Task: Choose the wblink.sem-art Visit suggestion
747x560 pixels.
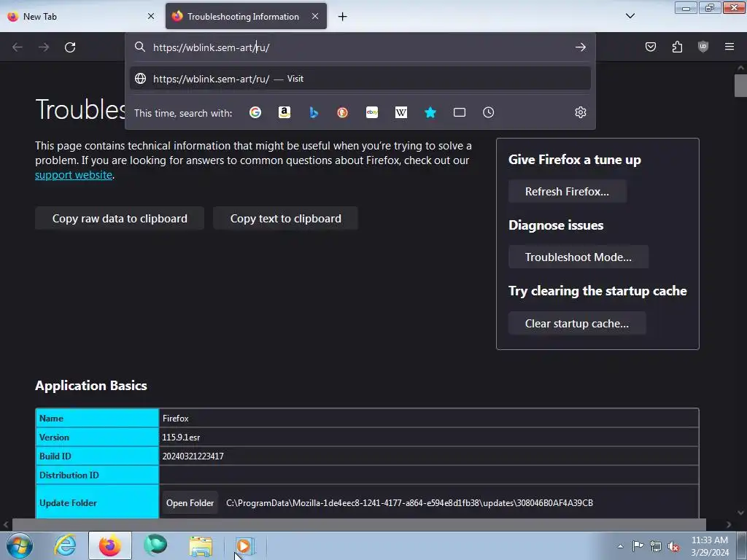Action: click(x=360, y=79)
